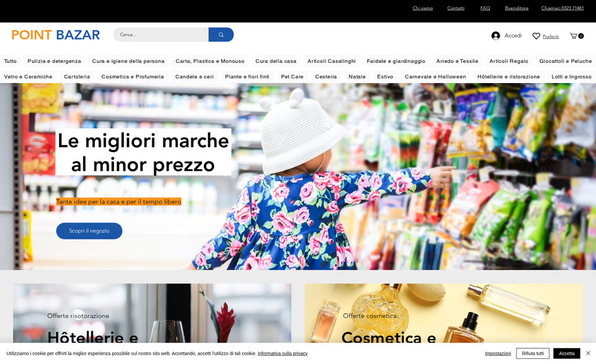Select the 'Tutto' category tab
The image size is (596, 364).
click(10, 61)
